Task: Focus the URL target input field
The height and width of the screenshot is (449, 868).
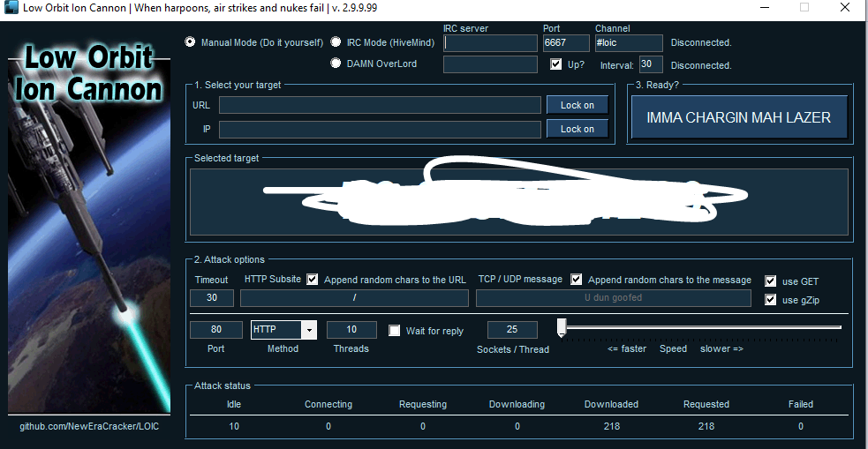Action: click(380, 105)
